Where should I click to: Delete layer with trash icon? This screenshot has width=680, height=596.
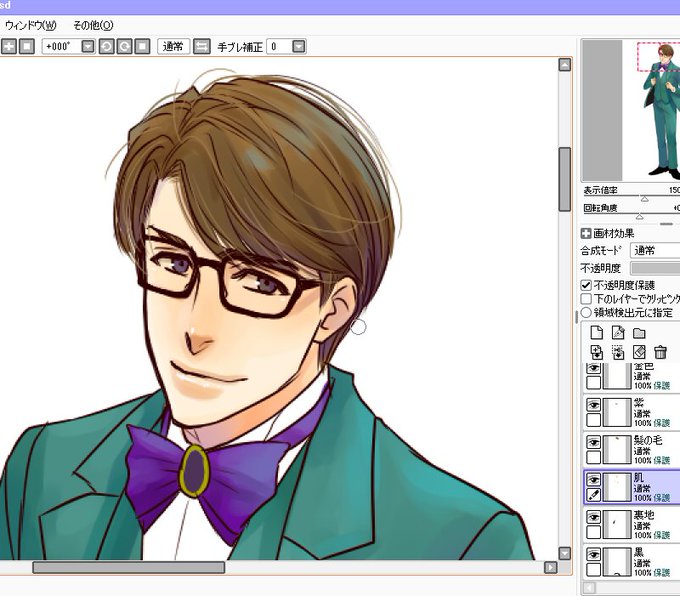click(660, 352)
